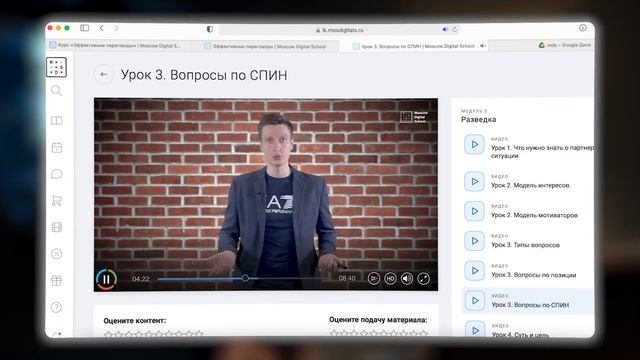The image size is (640, 360).
Task: Play video for Урок 3. Типы вопросов
Action: (x=474, y=241)
